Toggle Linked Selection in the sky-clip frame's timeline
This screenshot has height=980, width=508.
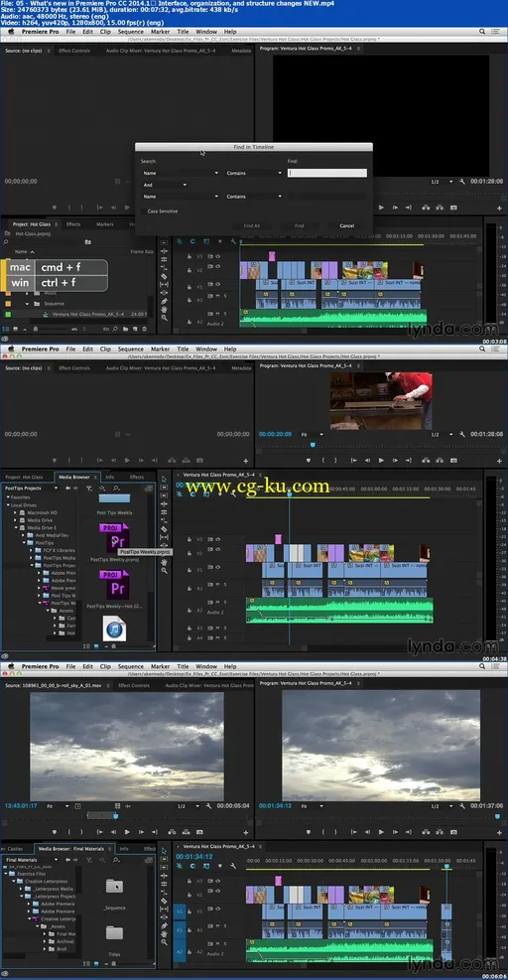point(205,866)
